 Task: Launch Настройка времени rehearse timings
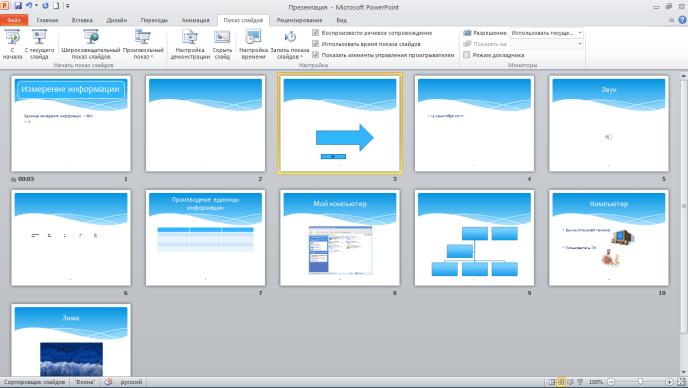click(x=253, y=44)
